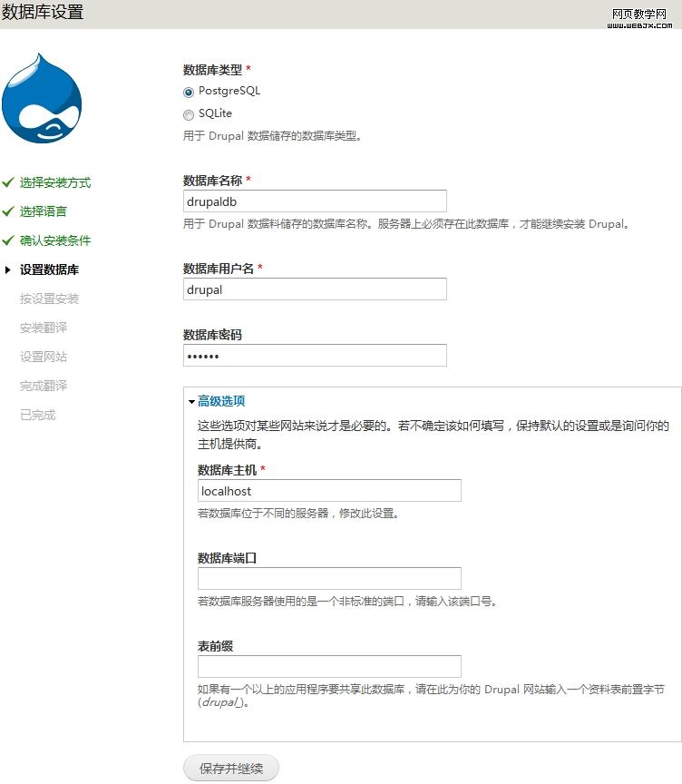Focus the 数据库用户名 input field
The height and width of the screenshot is (784, 682).
tap(315, 289)
